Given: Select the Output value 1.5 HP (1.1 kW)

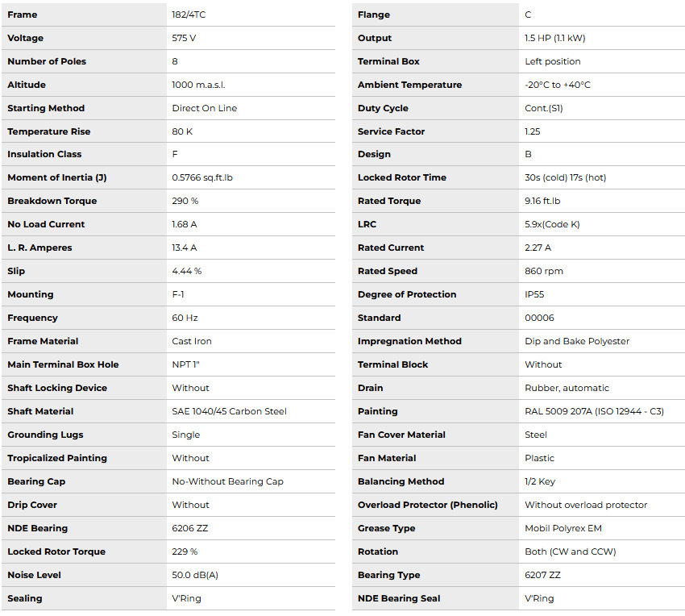Looking at the screenshot, I should point(556,38).
